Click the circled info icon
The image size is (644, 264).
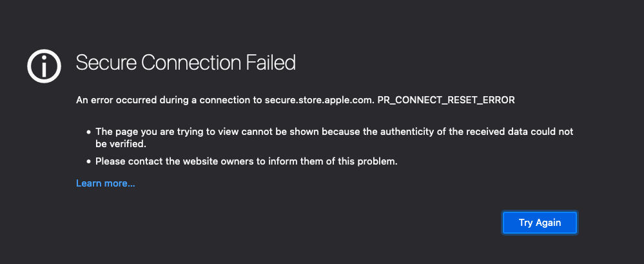[x=44, y=63]
